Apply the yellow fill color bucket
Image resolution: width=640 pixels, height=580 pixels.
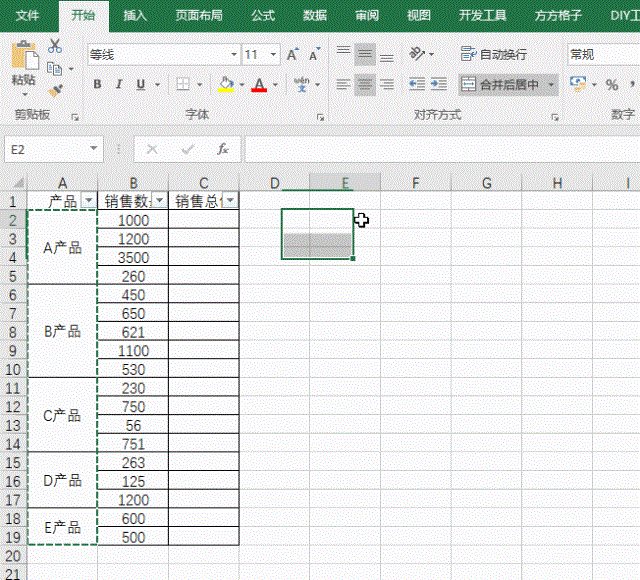pyautogui.click(x=225, y=85)
